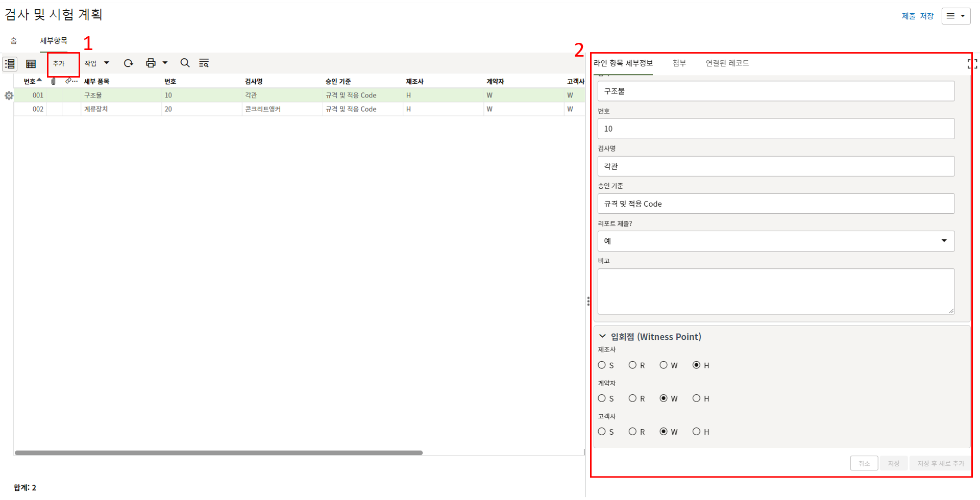Collapse the 입회점 (Witness Point) section
The height and width of the screenshot is (500, 980).
[602, 336]
